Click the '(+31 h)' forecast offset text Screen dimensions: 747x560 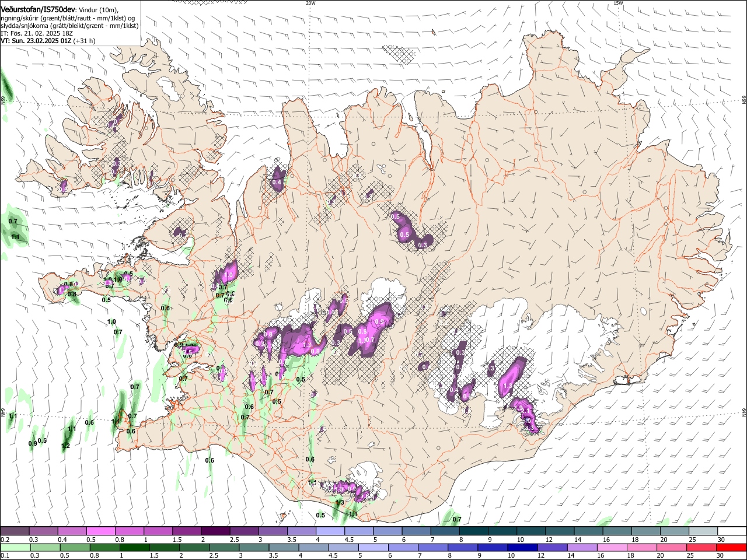coord(85,41)
